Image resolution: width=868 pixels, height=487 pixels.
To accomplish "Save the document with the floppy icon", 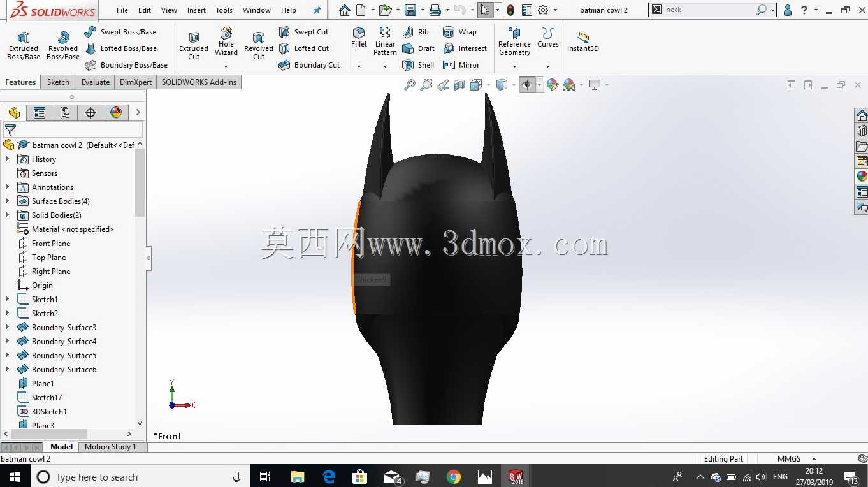I will 410,10.
